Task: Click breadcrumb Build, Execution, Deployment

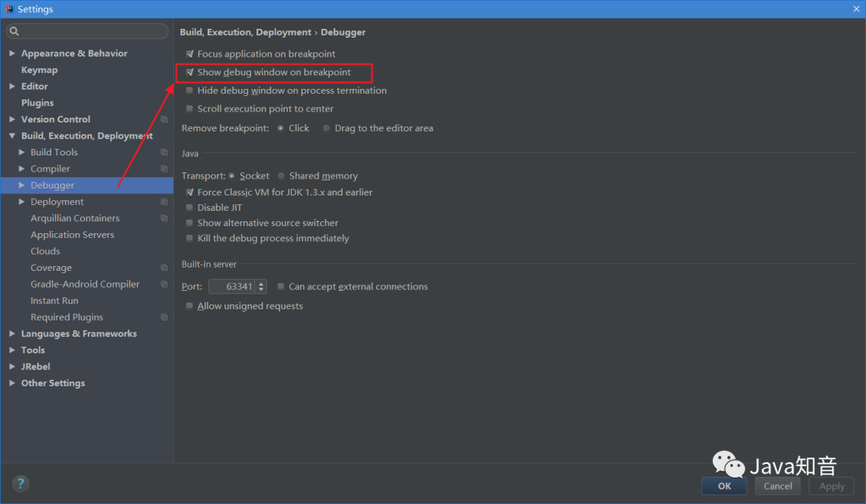Action: (x=245, y=32)
